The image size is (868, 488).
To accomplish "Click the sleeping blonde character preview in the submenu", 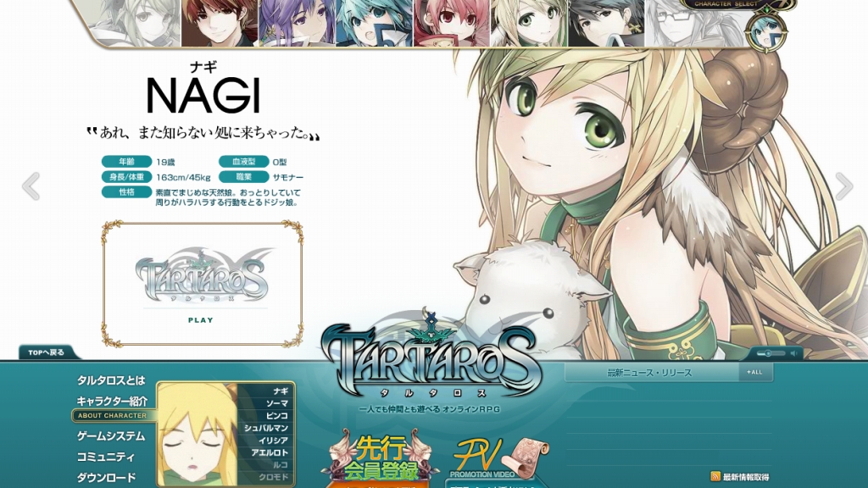I will click(x=197, y=435).
